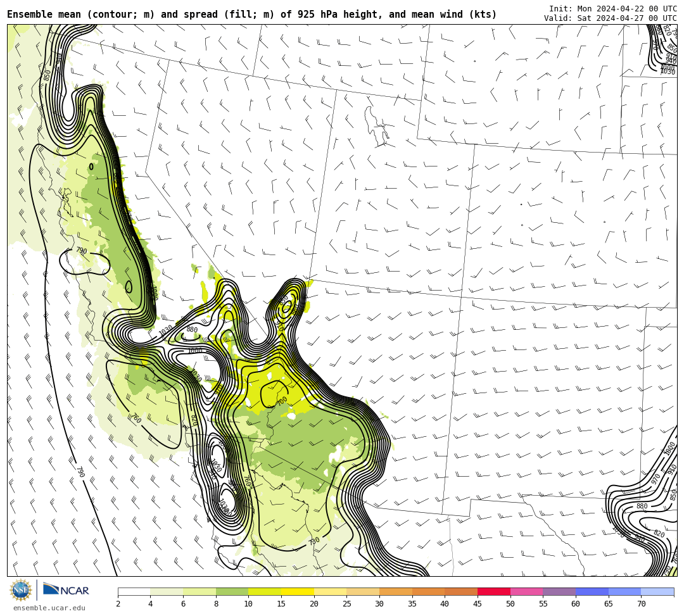The image size is (684, 616).
Task: Click the colorbar tick label 10
Action: click(249, 604)
